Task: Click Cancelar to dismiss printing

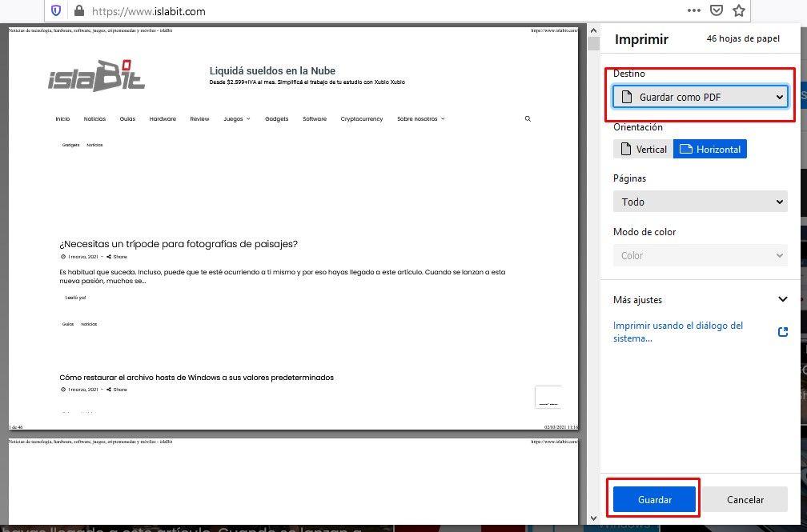Action: 745,498
